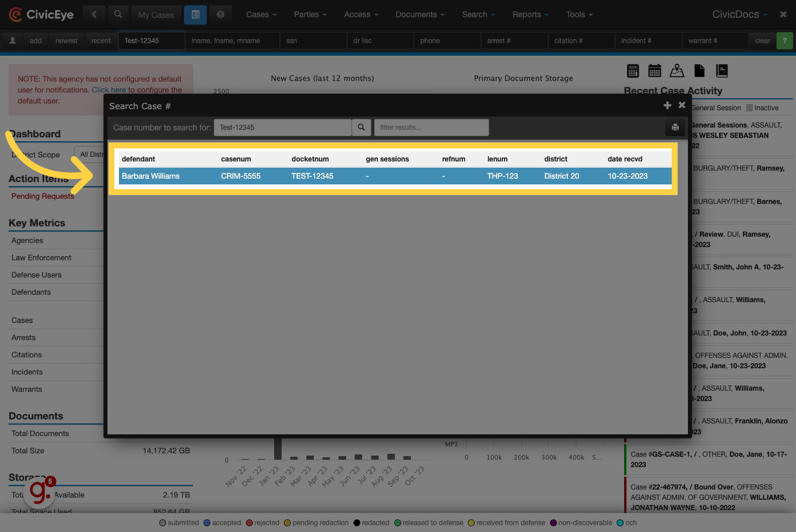796x532 pixels.
Task: Click the phone search field
Action: click(x=448, y=41)
